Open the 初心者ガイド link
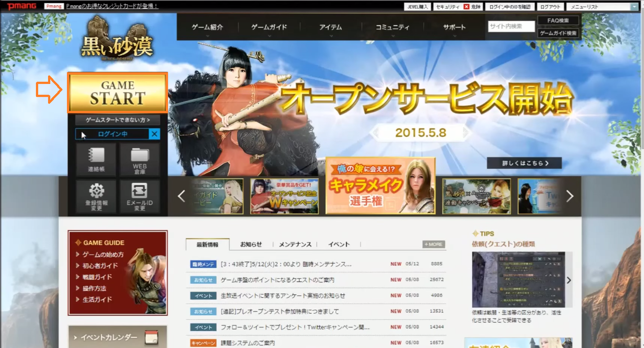Screen dimensions: 644x348 [x=100, y=266]
